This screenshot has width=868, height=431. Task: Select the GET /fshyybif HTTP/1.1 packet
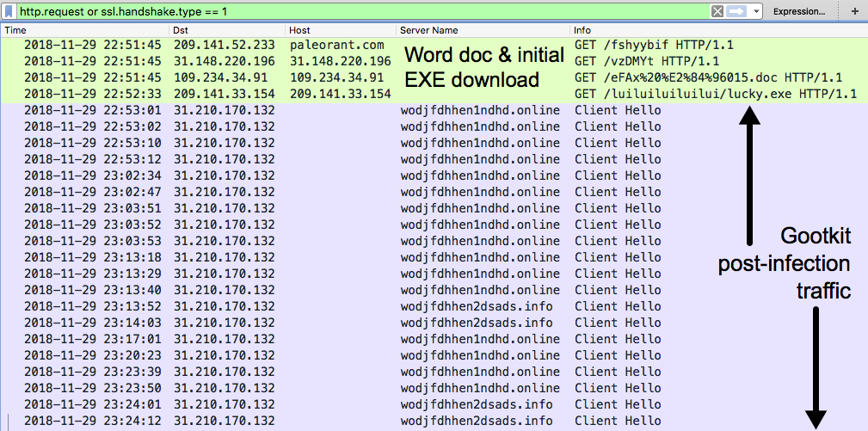point(434,46)
